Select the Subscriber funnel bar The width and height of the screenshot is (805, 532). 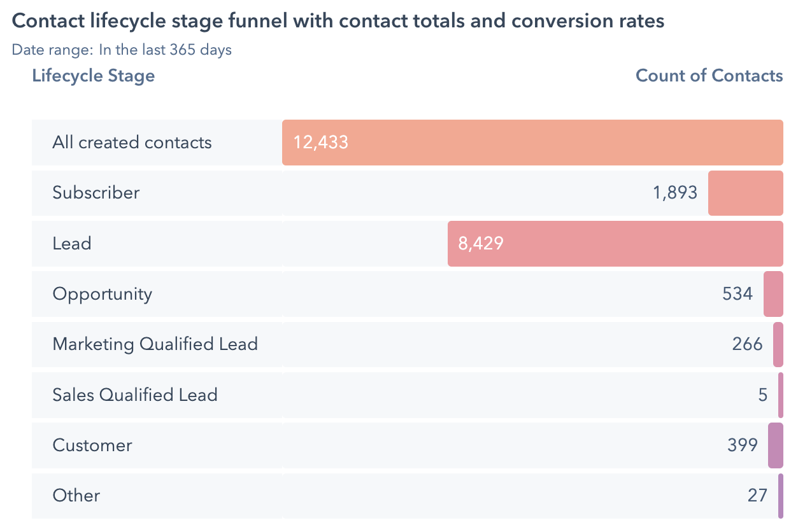[x=745, y=193]
